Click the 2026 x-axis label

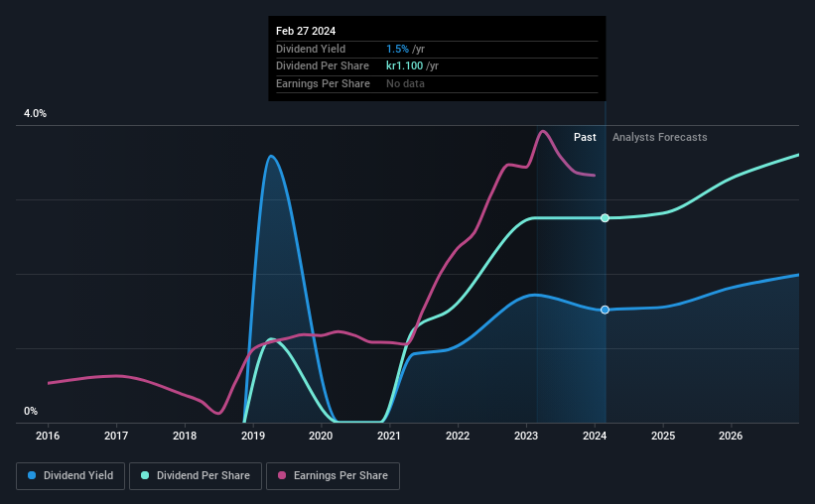tap(731, 436)
